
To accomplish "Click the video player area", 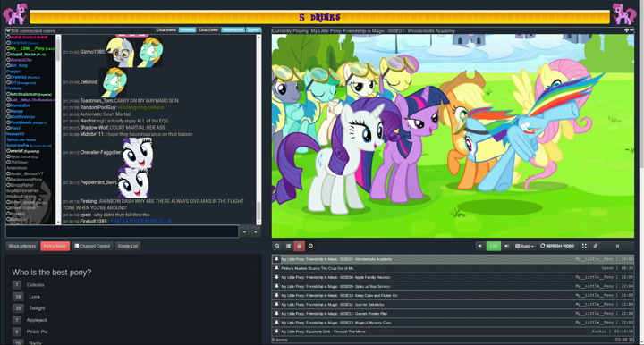I will (x=453, y=136).
